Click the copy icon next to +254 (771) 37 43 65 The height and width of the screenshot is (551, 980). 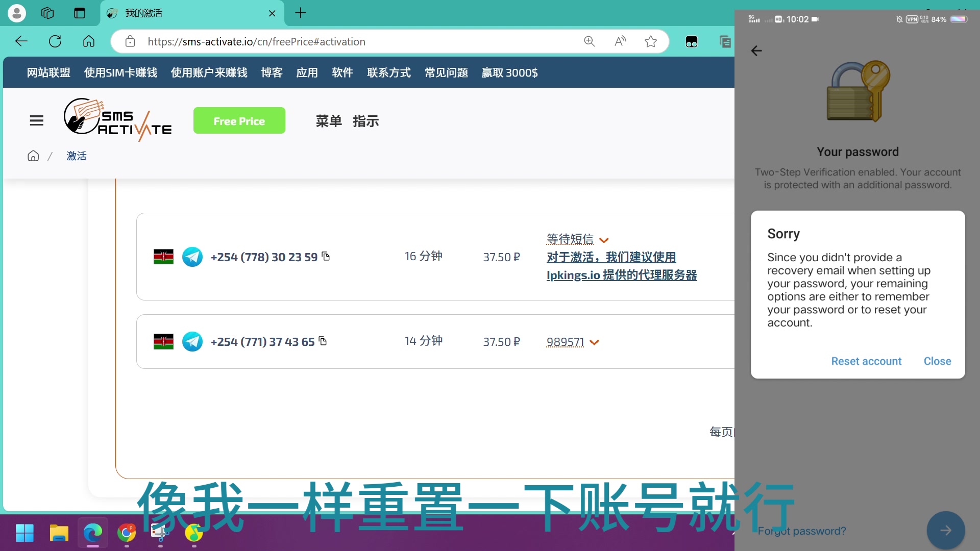point(324,342)
